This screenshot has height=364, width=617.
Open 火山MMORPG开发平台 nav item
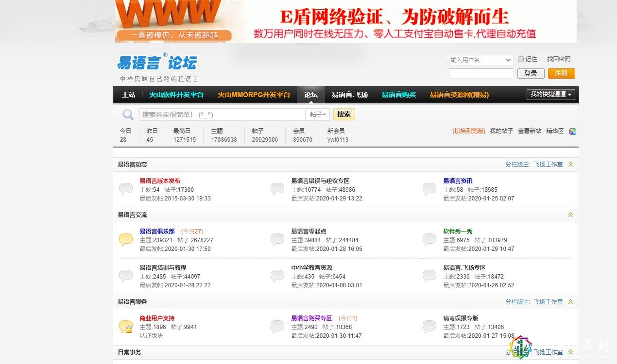point(254,95)
